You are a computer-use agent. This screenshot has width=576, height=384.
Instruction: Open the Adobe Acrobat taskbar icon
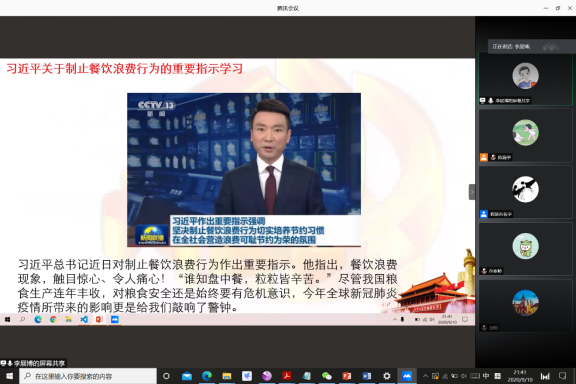point(287,376)
